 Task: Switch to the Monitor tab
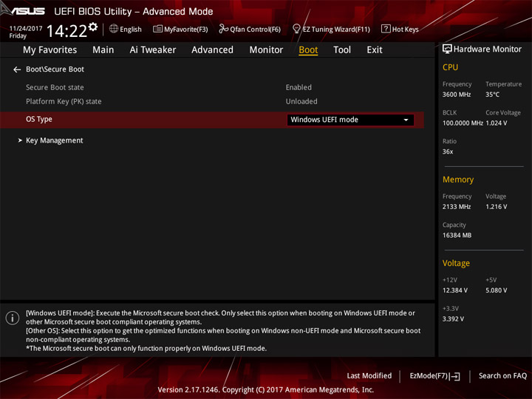(266, 50)
